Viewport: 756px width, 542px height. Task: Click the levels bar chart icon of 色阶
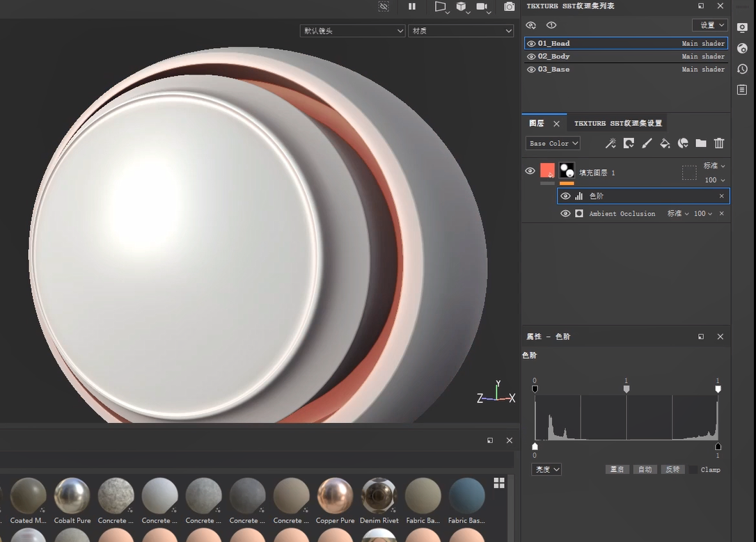pos(579,196)
